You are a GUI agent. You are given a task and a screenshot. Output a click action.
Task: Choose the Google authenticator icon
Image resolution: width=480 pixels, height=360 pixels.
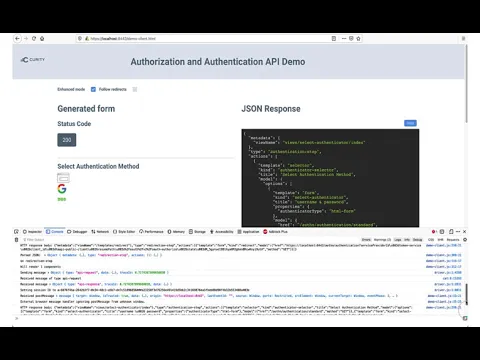62,189
